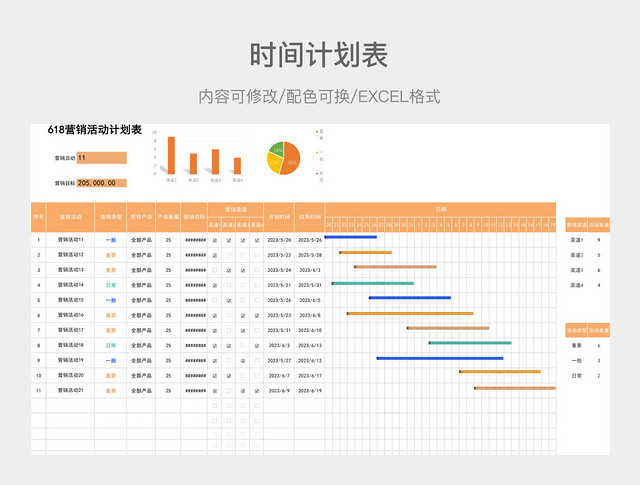Toggle 渠道2 checkbox for 营销活动18
Viewport: 640px width, 485px height.
(x=229, y=346)
